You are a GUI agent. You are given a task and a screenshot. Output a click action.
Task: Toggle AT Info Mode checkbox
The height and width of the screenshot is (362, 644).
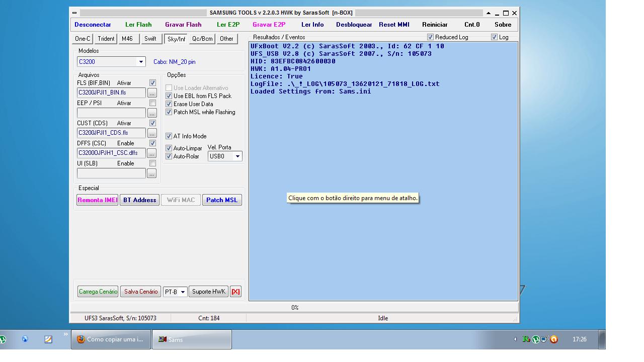click(169, 136)
